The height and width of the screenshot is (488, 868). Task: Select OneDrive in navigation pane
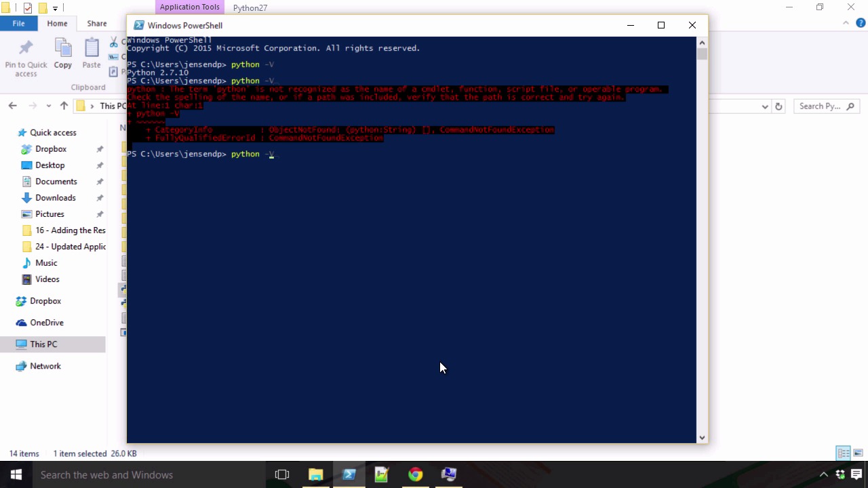click(x=47, y=323)
